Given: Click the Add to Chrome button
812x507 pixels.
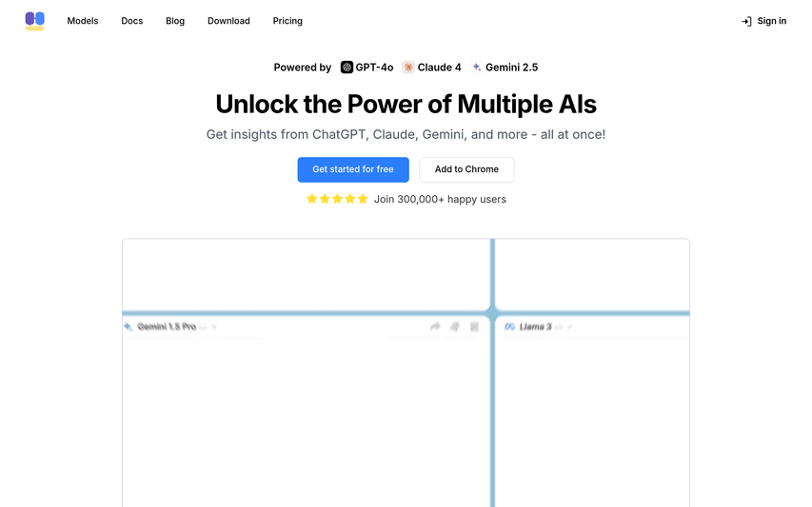Looking at the screenshot, I should 466,169.
